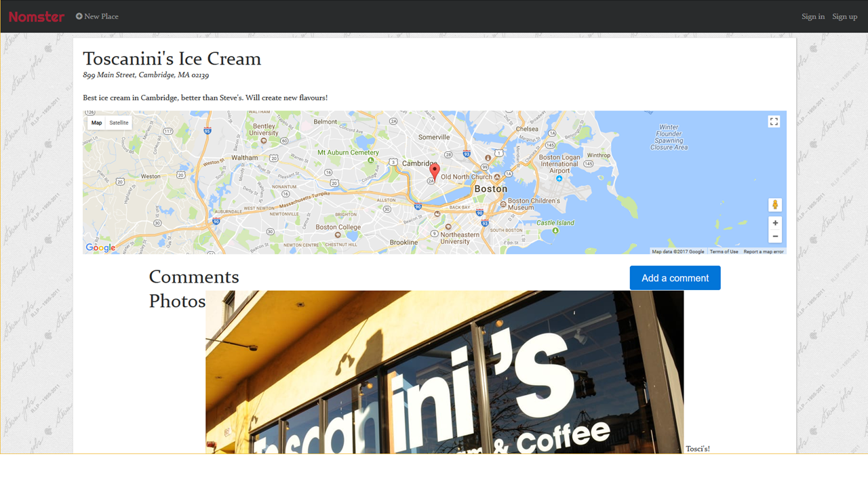Click the Google logo on map
This screenshot has width=868, height=488.
100,248
